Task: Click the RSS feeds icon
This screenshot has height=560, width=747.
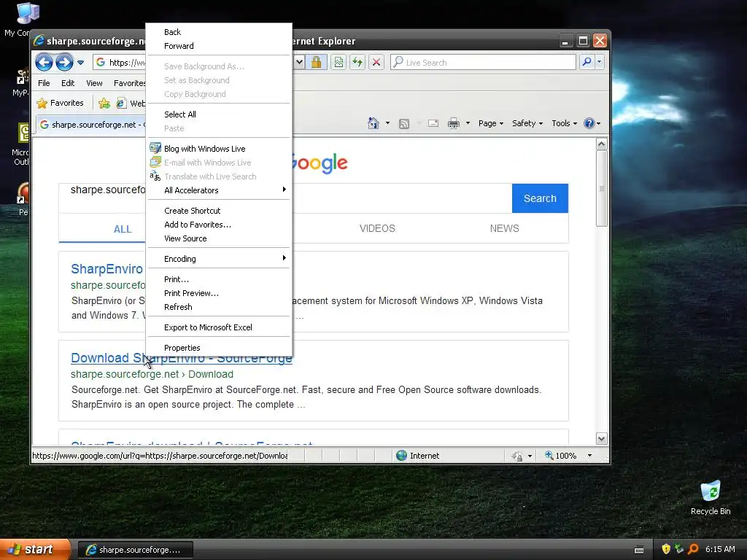Action: coord(404,124)
